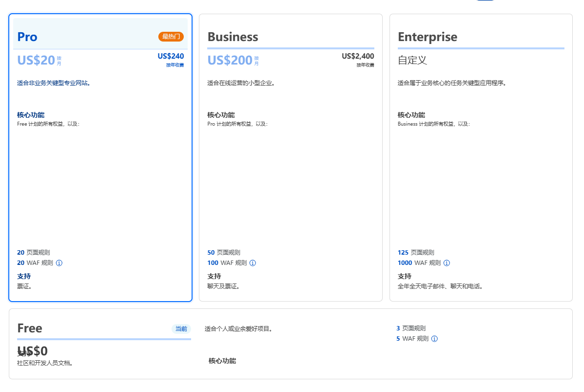Click the US$0 price on Free plan
Image resolution: width=584 pixels, height=392 pixels.
[x=33, y=351]
